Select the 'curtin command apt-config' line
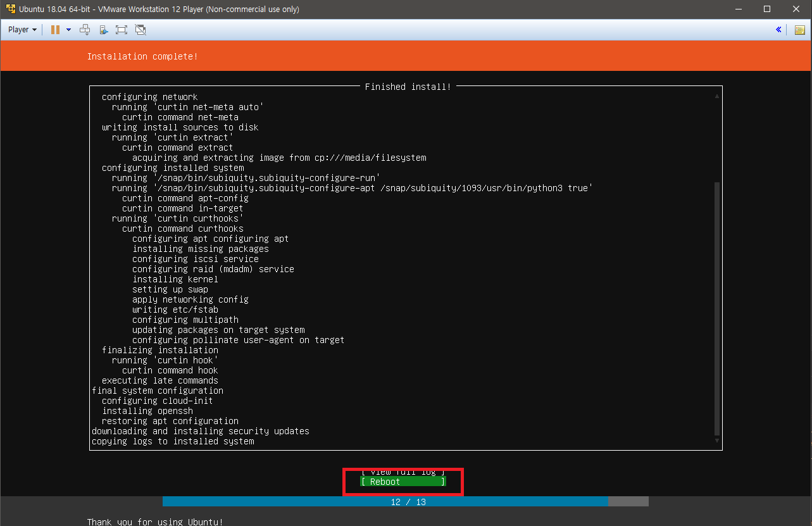Screen dimensions: 812x526 click(185, 198)
